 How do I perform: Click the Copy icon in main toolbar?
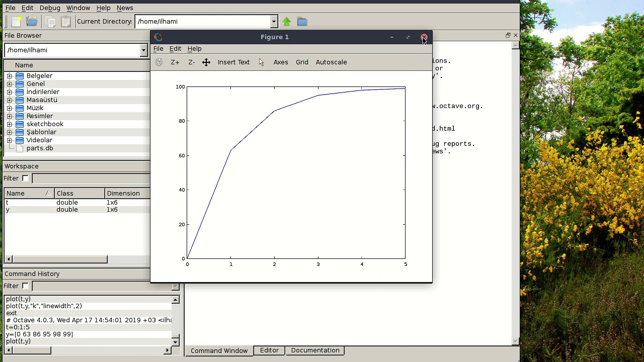point(50,22)
